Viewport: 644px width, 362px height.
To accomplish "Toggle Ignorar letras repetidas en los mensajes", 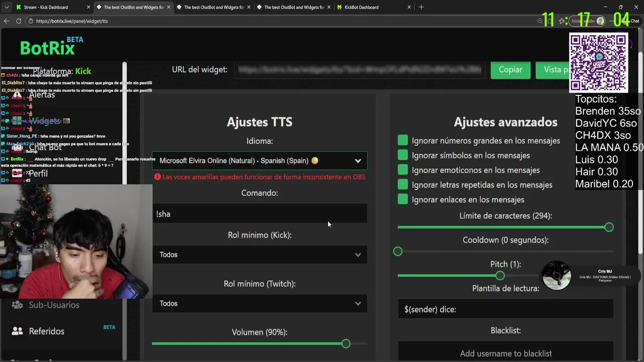I will point(403,185).
